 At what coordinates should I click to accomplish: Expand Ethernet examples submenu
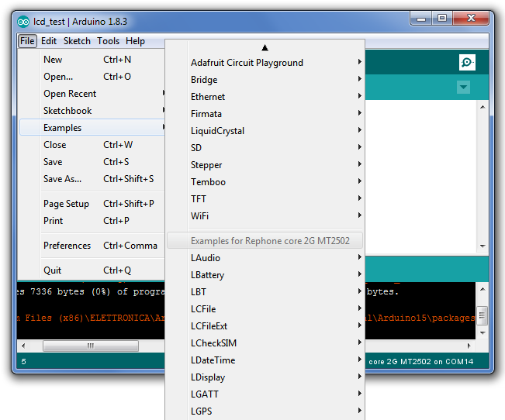coord(265,97)
